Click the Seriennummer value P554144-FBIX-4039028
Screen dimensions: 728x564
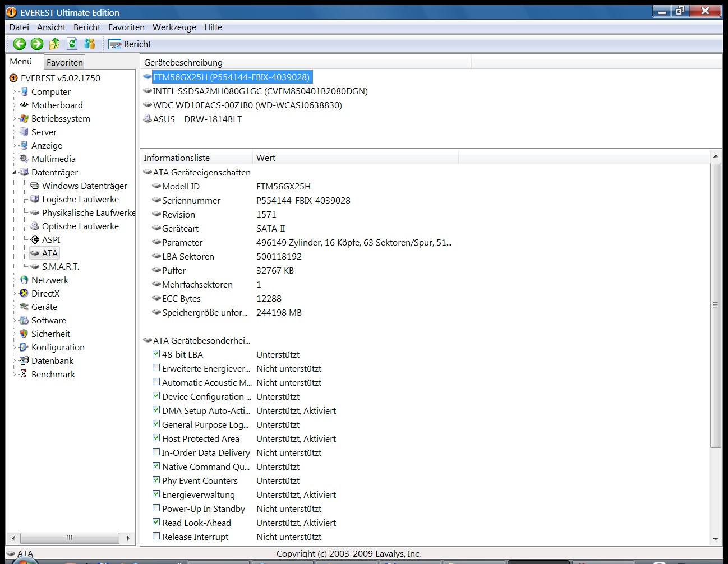pos(303,200)
